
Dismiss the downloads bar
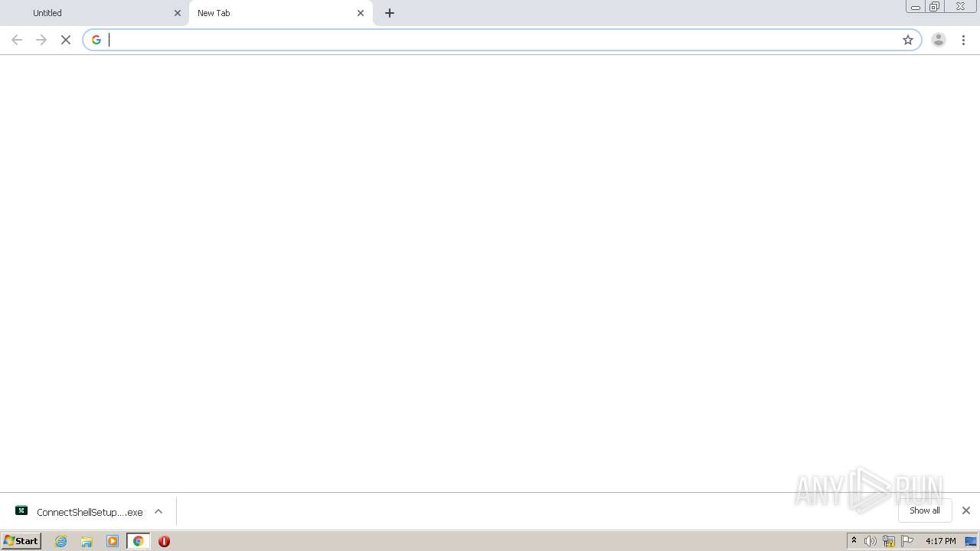(966, 510)
